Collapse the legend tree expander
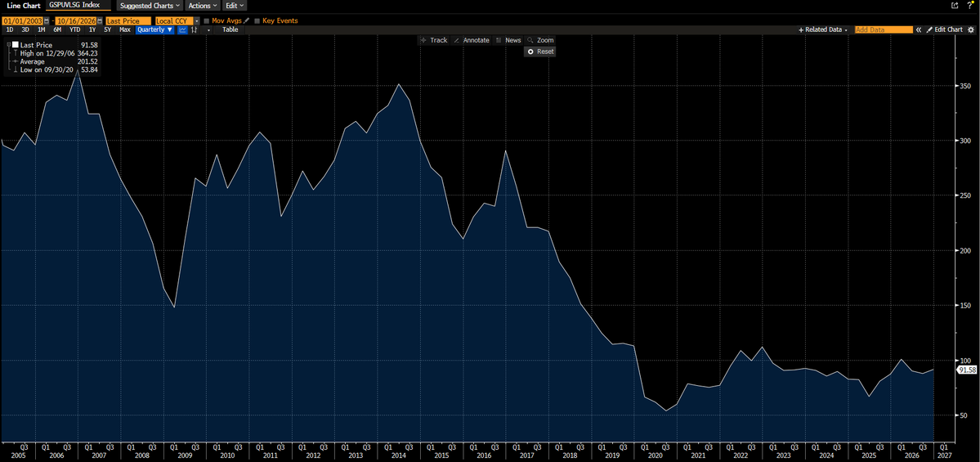Screen dimensions: 980x462 tap(8, 45)
